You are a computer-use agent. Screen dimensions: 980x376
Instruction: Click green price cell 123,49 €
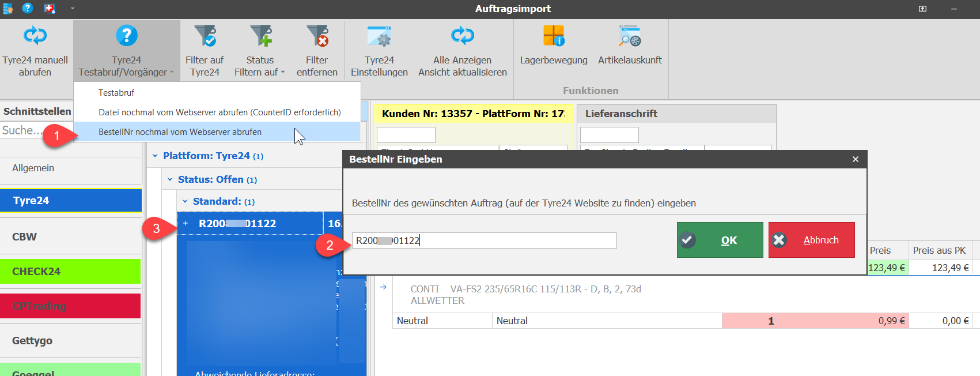[888, 268]
